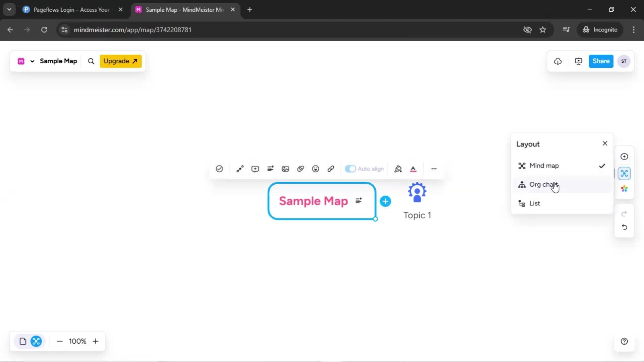Add a hyperlink with the link icon
This screenshot has height=362, width=644.
click(331, 169)
